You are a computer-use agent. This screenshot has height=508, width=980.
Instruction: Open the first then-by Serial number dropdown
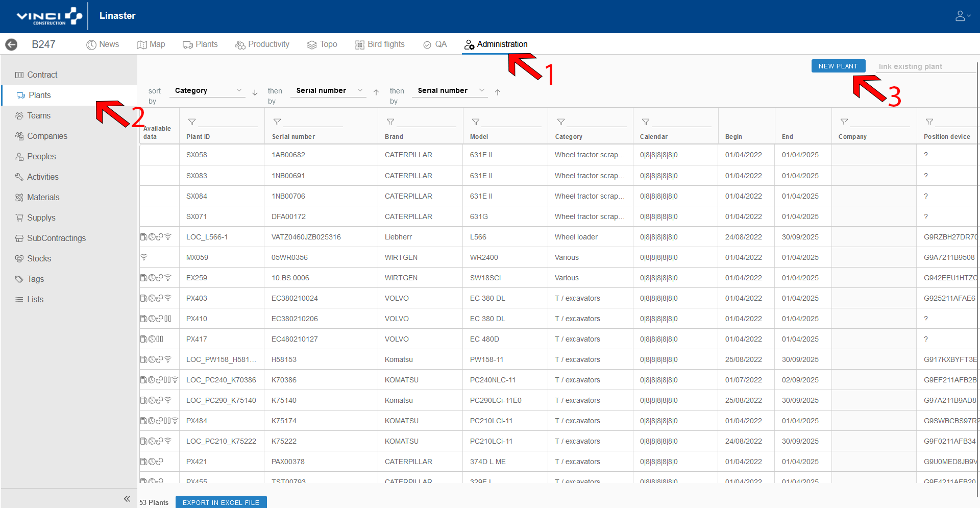pyautogui.click(x=329, y=90)
